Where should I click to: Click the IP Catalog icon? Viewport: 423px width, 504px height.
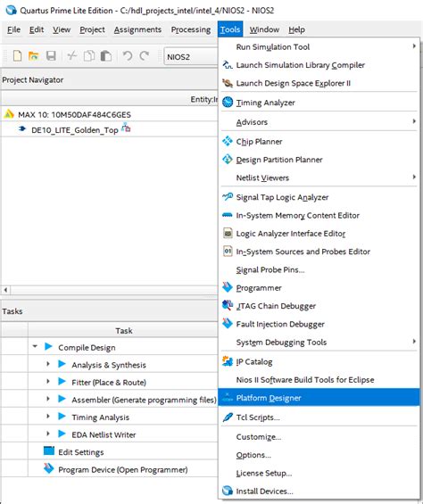click(228, 361)
